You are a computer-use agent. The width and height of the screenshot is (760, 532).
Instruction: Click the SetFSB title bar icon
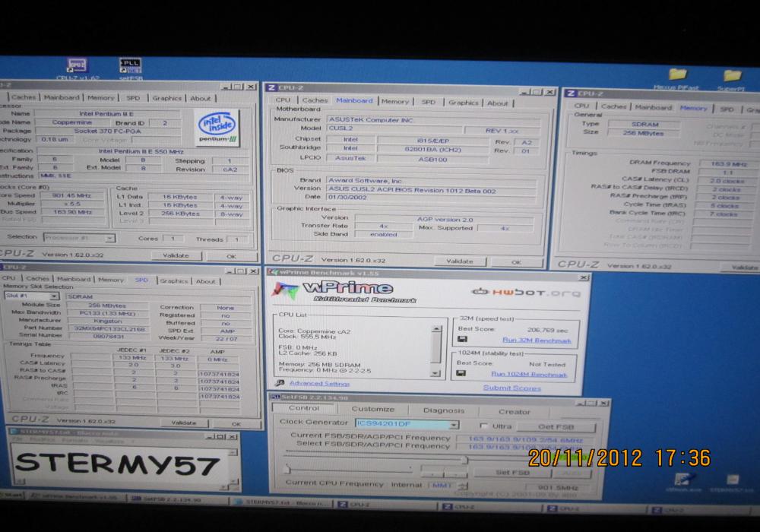click(275, 397)
